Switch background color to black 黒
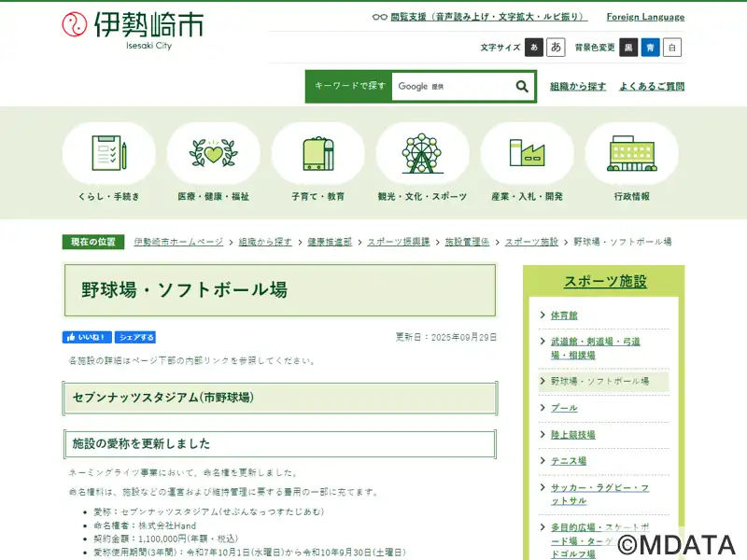Image resolution: width=747 pixels, height=560 pixels. click(x=628, y=48)
